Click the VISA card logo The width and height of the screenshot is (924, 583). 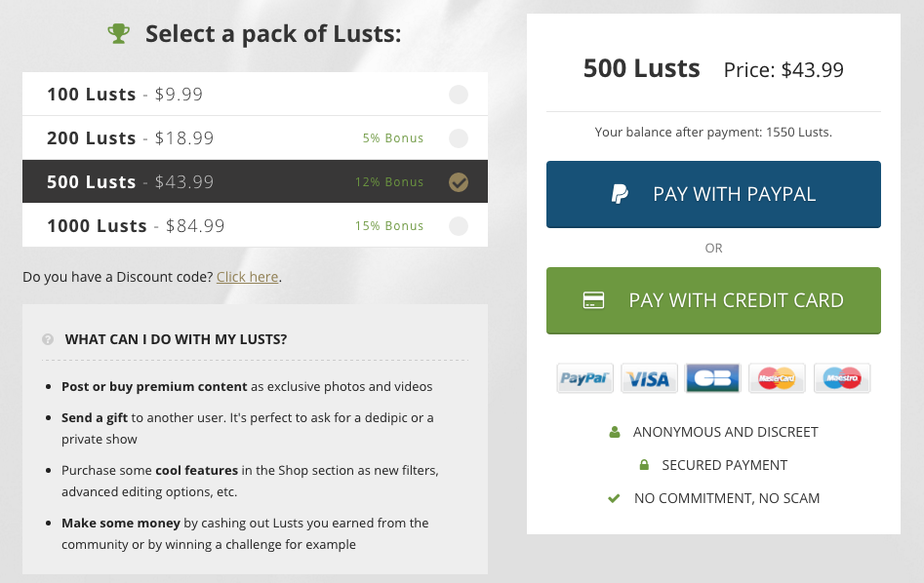[x=649, y=378]
